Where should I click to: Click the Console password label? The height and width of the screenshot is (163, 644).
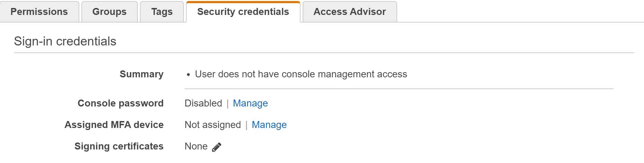(120, 103)
